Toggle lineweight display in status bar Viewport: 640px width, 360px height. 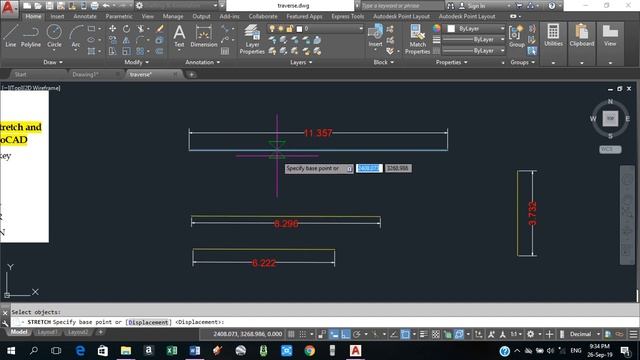(x=424, y=334)
